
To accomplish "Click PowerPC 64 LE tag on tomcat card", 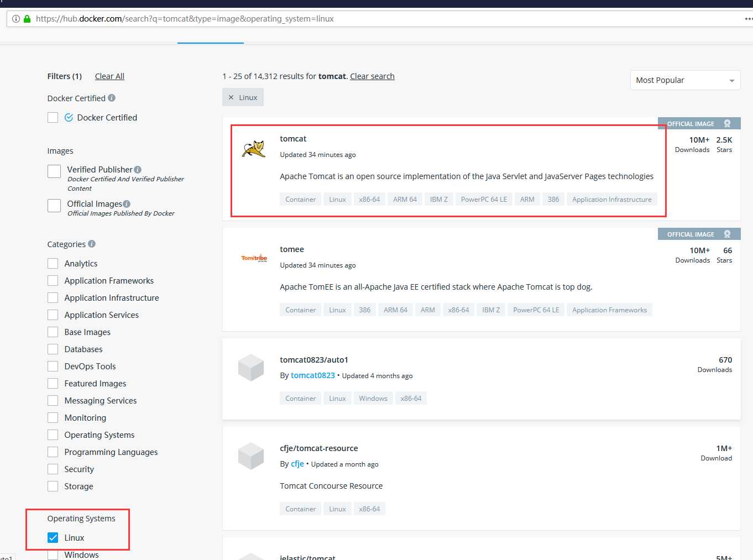I will tap(484, 200).
